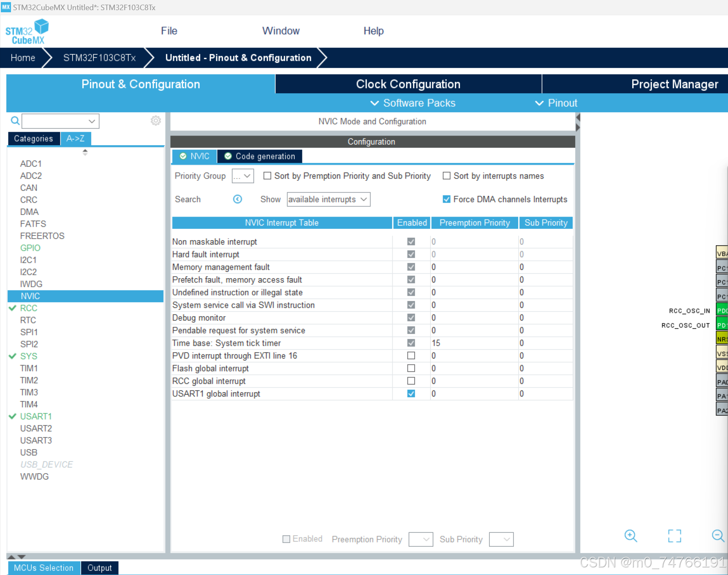This screenshot has width=728, height=575.
Task: Expand the Software Packs menu
Action: [413, 103]
